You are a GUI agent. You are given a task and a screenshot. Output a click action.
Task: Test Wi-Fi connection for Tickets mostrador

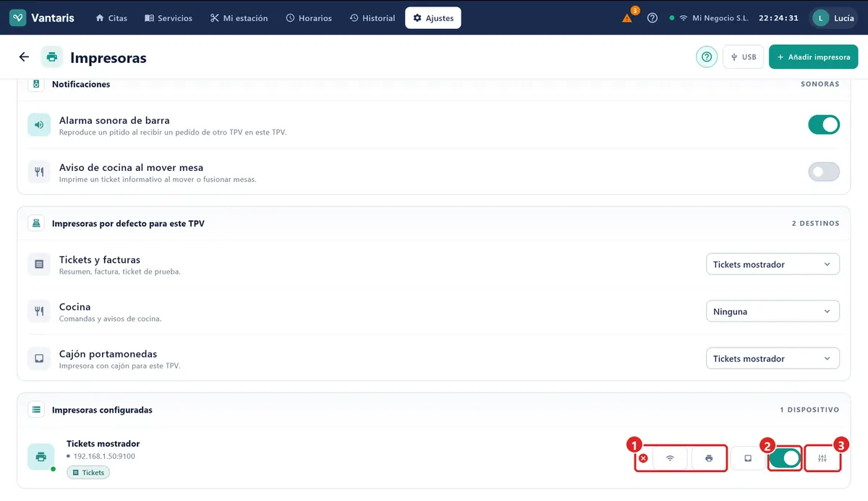click(x=671, y=458)
